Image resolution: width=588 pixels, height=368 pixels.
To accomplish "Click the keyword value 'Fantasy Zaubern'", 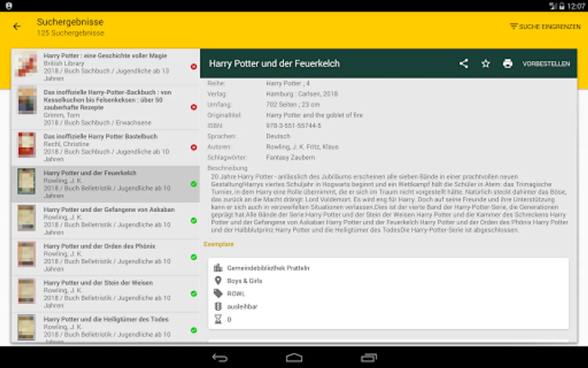I will [x=290, y=157].
